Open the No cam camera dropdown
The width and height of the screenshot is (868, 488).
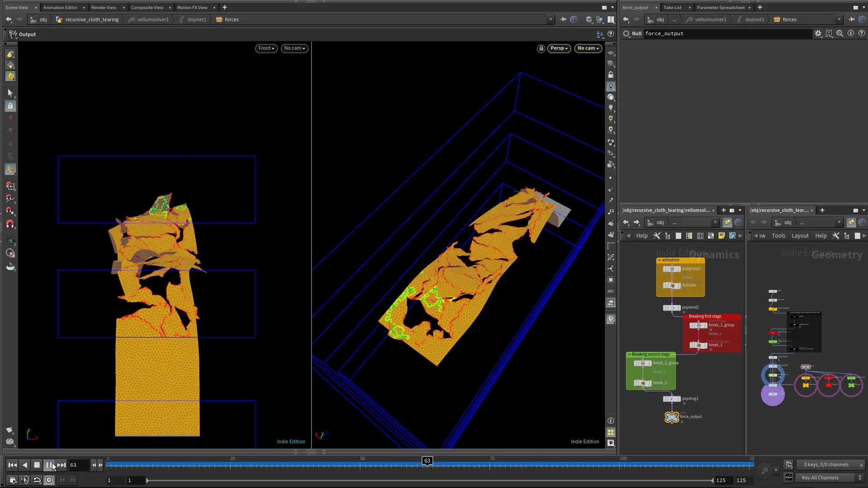pos(588,48)
